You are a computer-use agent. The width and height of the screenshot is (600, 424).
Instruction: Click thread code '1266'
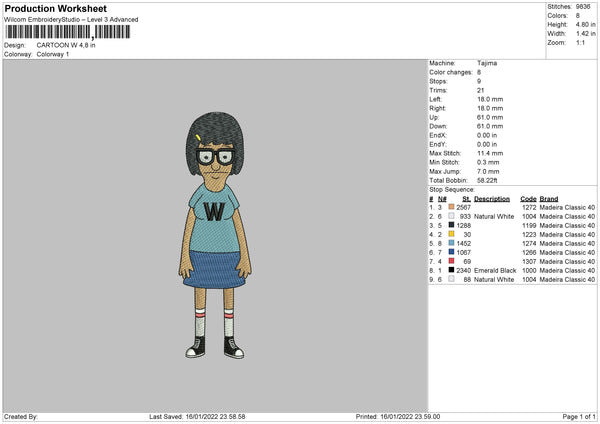[x=529, y=253]
